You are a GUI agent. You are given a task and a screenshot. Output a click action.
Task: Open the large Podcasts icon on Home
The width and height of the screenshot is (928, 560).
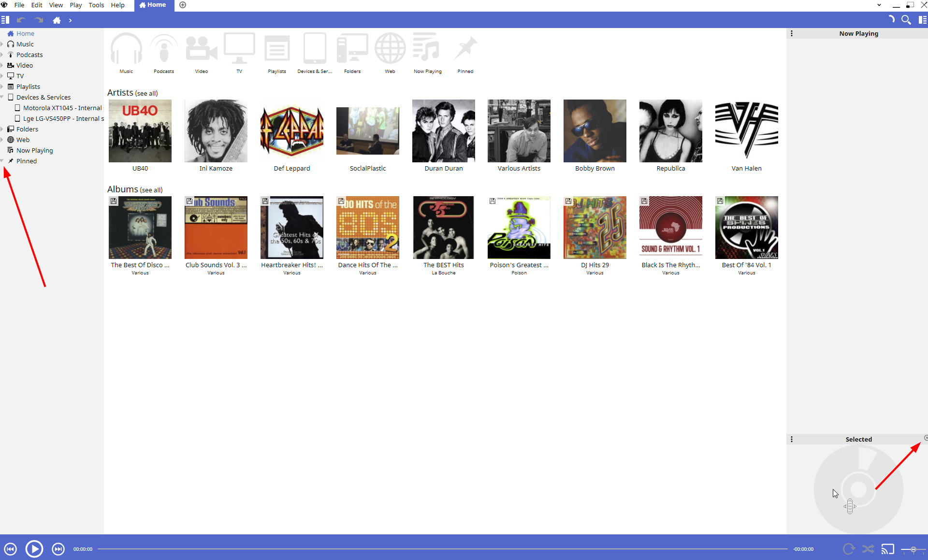164,49
